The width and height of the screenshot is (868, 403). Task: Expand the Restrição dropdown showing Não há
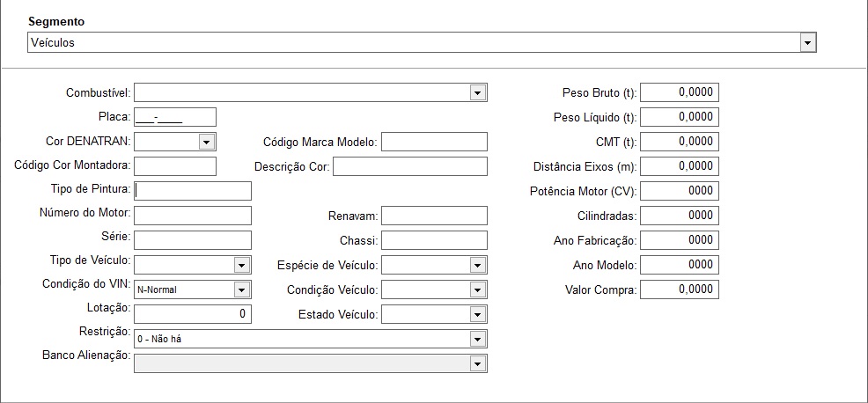click(311, 339)
